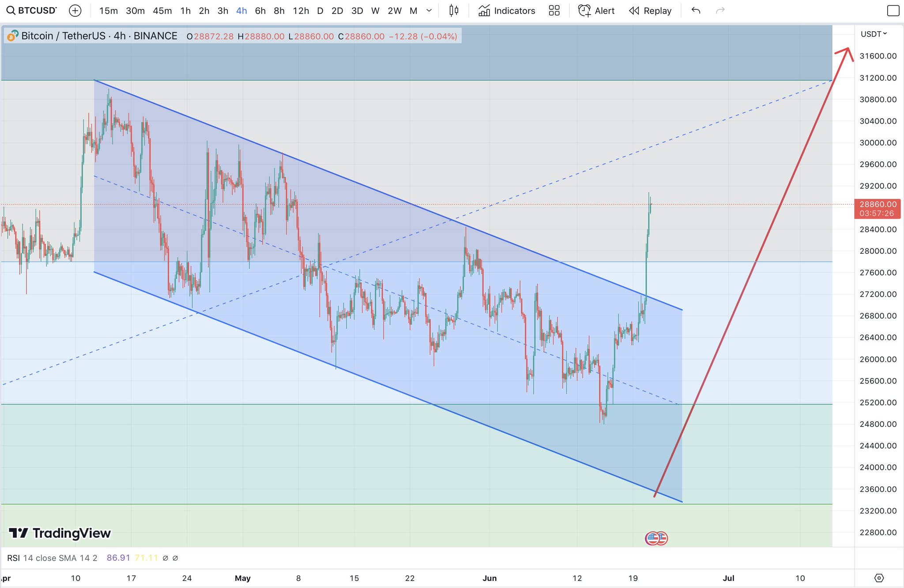This screenshot has height=588, width=904.
Task: Switch to the 1h timeframe
Action: point(185,11)
